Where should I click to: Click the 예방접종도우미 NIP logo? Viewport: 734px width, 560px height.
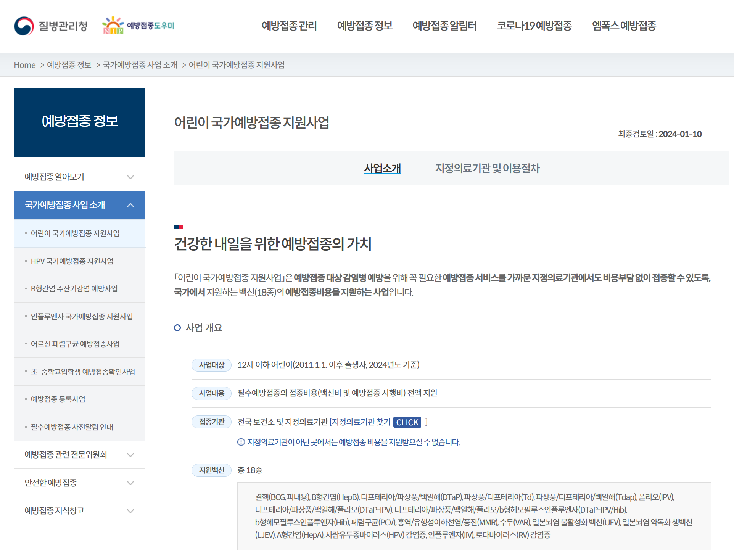pos(138,26)
